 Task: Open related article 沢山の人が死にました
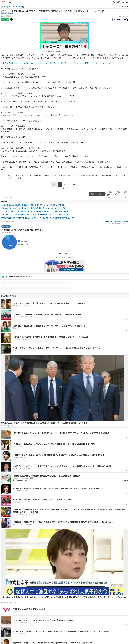tap(34, 208)
